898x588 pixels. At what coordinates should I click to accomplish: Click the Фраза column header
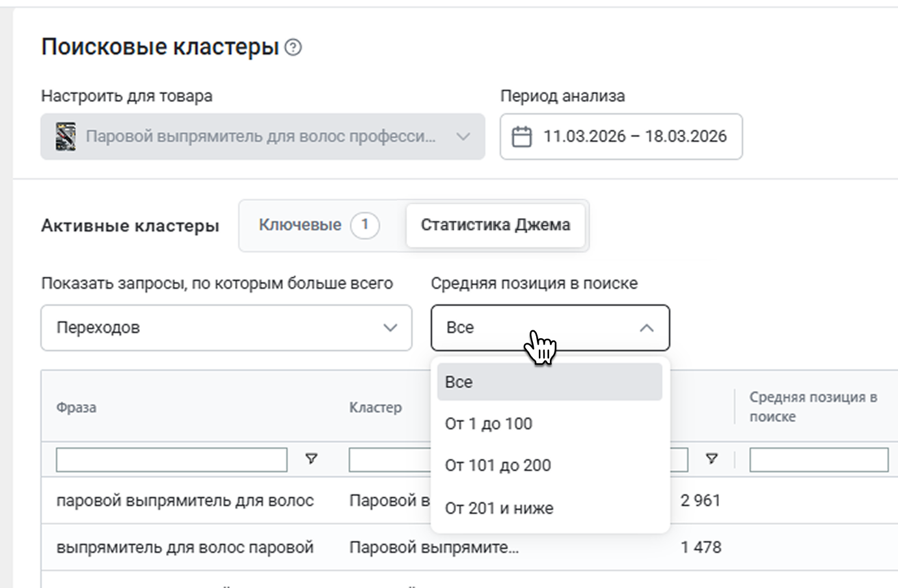(x=76, y=408)
